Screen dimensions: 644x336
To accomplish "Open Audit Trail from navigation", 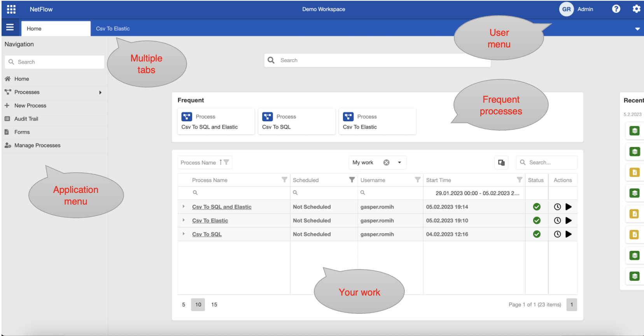I will pos(26,119).
